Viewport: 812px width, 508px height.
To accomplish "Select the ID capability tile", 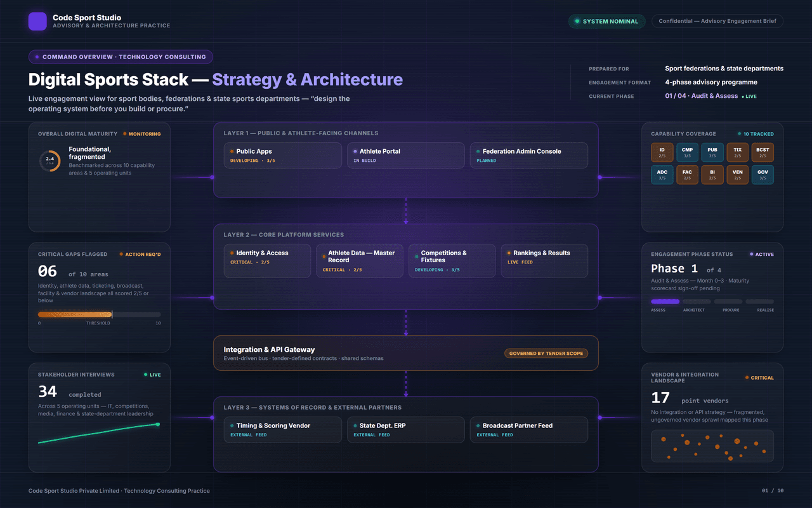I will click(x=662, y=152).
